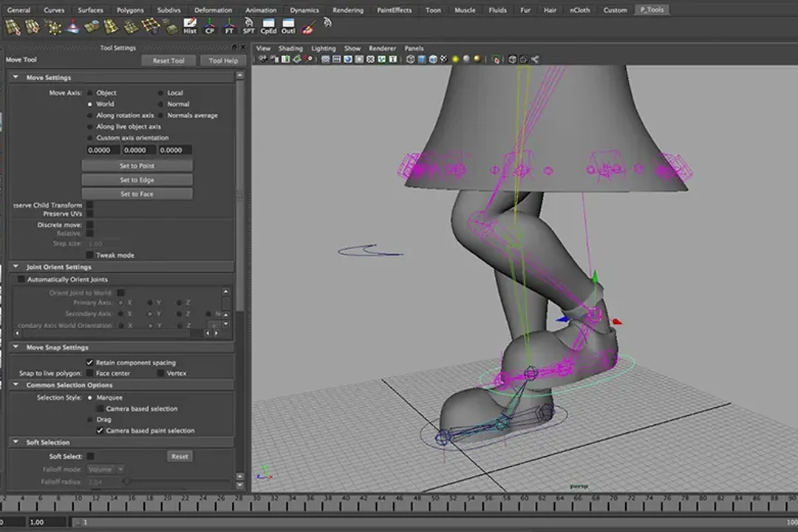The image size is (798, 532).
Task: Toggle the Safe Title icon
Action: 393,59
